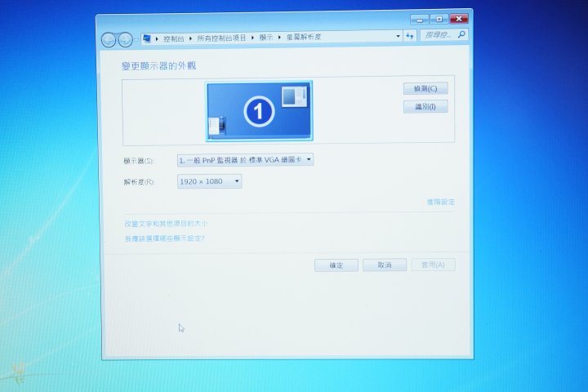588x392 pixels.
Task: Click the 偵測(C) detect button
Action: point(425,88)
